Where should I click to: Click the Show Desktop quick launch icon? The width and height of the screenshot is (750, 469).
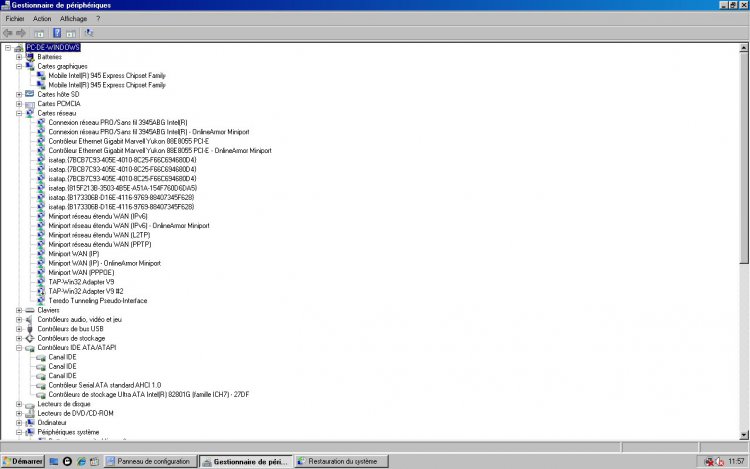pos(54,461)
